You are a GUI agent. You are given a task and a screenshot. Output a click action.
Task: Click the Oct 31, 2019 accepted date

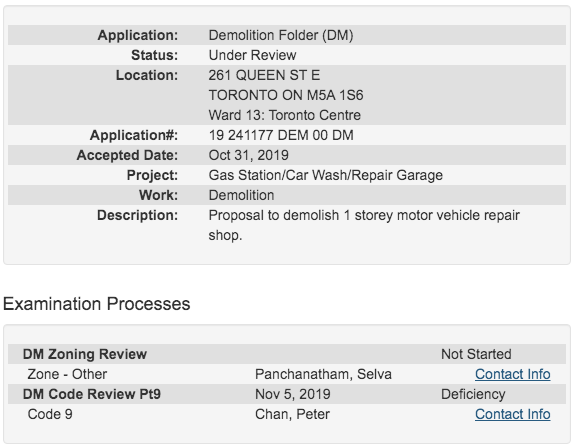248,155
